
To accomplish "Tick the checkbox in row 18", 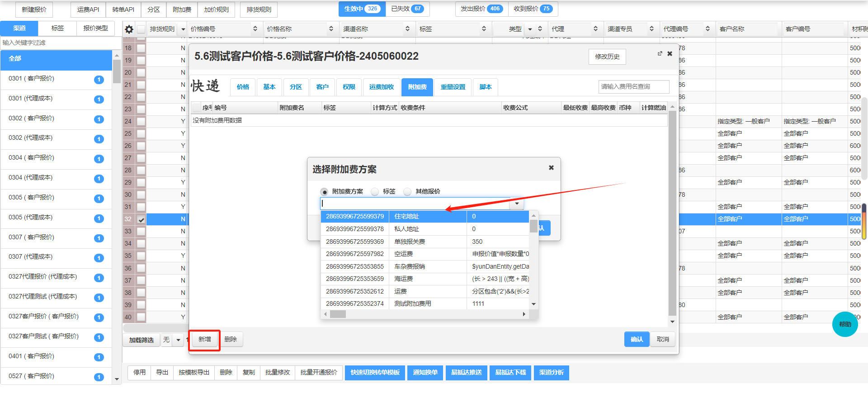I will (x=141, y=48).
